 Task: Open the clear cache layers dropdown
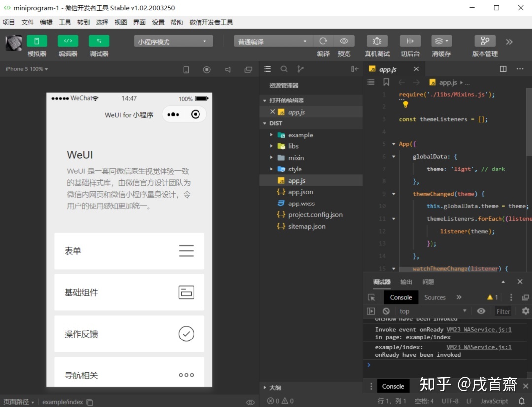click(441, 41)
